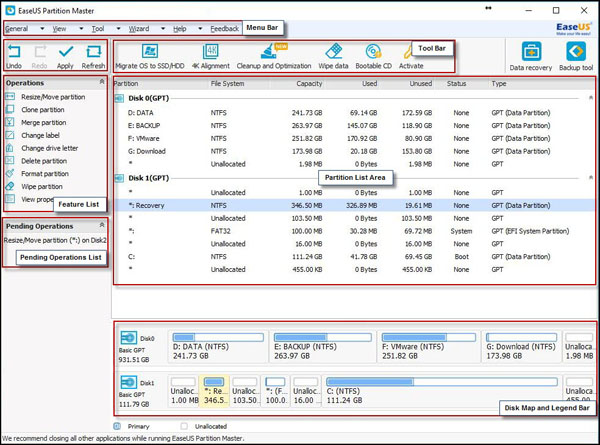Click Disk 1(GPT) drive icon in list
The image size is (600, 445).
tap(120, 178)
